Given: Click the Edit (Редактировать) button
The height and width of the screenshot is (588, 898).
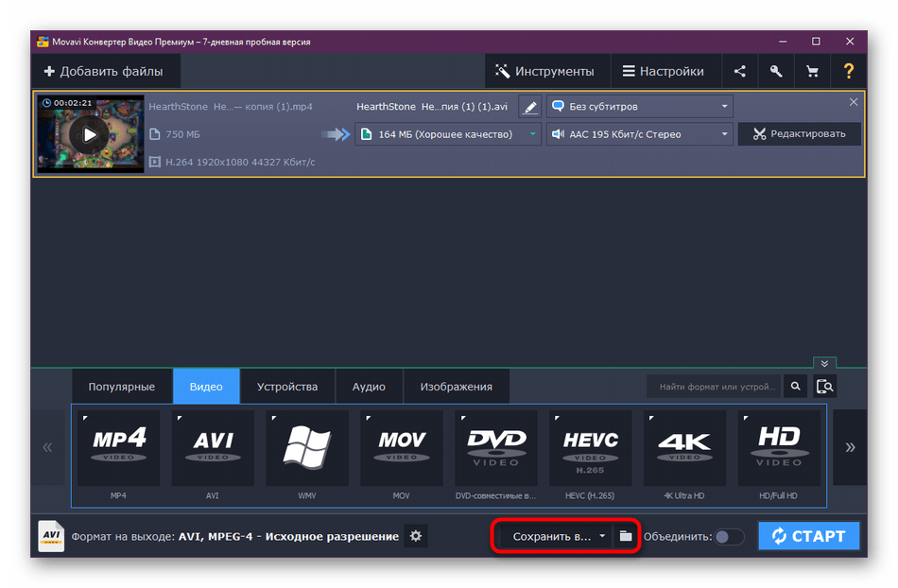Looking at the screenshot, I should (800, 134).
